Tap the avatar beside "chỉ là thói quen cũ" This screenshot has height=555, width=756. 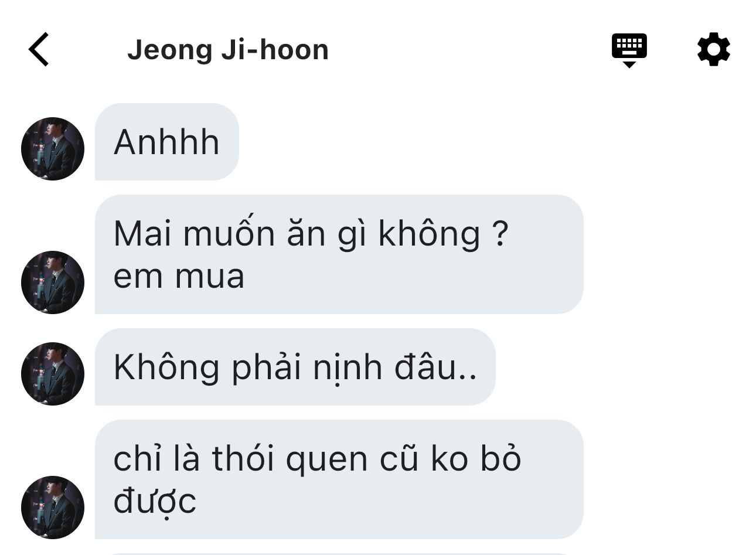[x=53, y=508]
